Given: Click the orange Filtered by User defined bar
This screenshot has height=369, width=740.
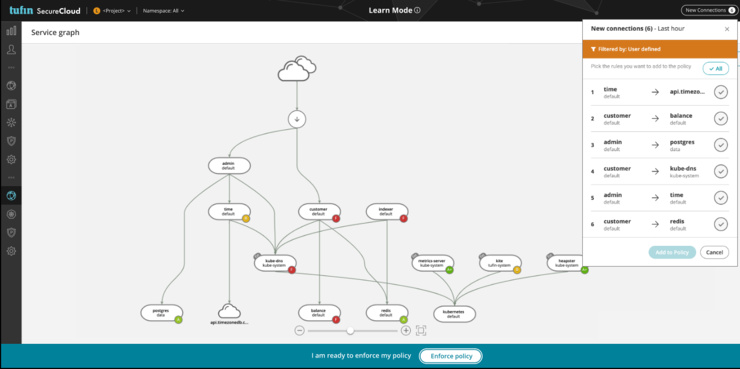Looking at the screenshot, I should point(660,49).
